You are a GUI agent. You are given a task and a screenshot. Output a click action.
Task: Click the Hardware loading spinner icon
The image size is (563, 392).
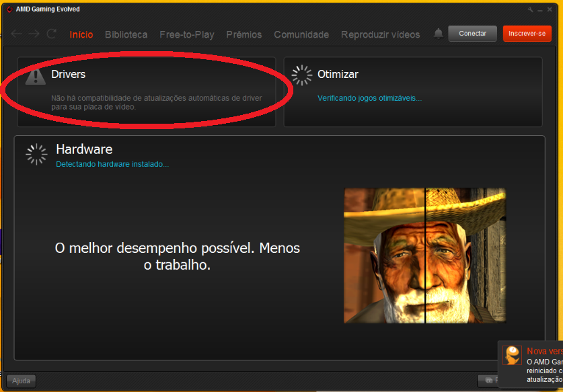tap(36, 154)
